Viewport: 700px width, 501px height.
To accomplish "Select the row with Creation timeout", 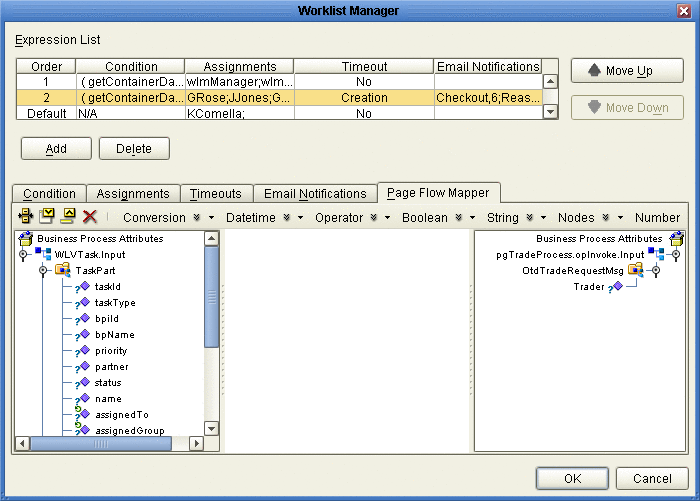I will coord(279,98).
